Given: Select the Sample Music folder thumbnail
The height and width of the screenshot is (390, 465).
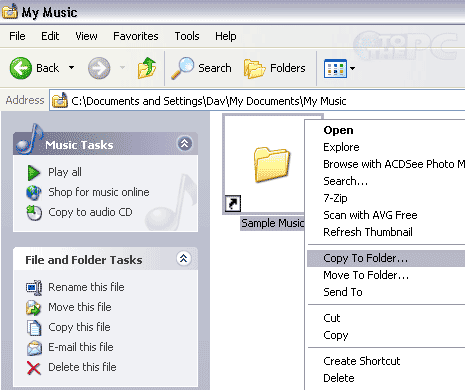Looking at the screenshot, I should 264,165.
